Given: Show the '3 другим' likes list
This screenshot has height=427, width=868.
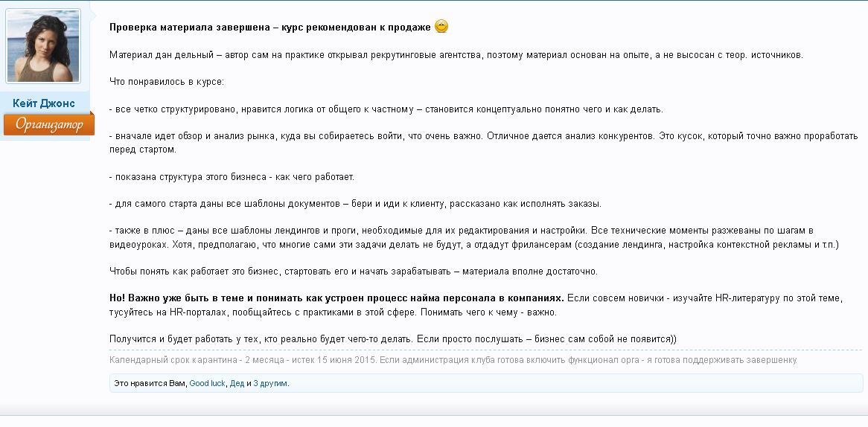Looking at the screenshot, I should (x=270, y=384).
